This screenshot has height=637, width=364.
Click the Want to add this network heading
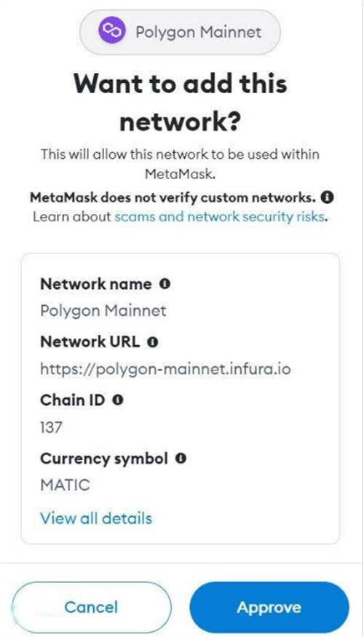point(181,103)
